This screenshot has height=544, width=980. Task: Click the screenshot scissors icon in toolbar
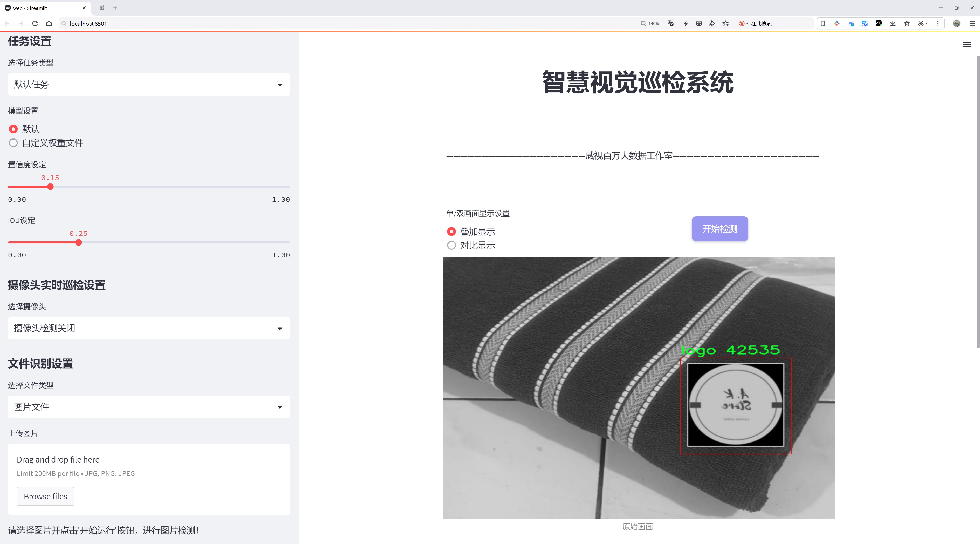click(921, 23)
